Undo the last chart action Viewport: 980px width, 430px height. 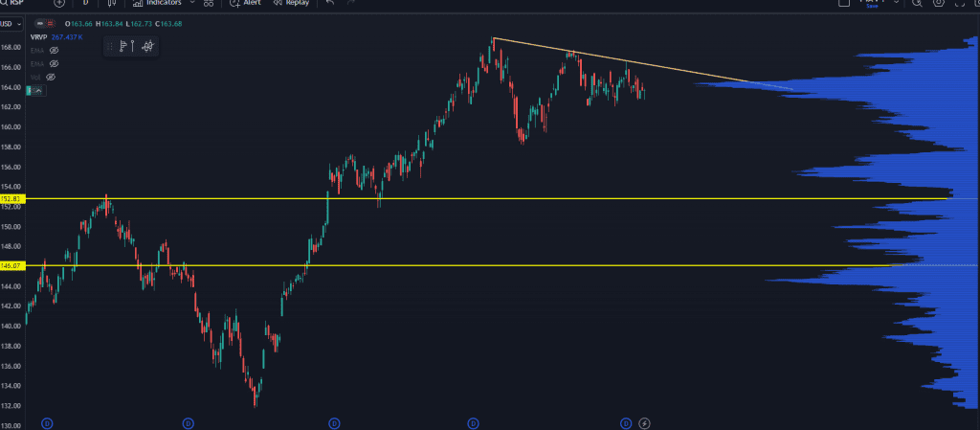click(330, 3)
